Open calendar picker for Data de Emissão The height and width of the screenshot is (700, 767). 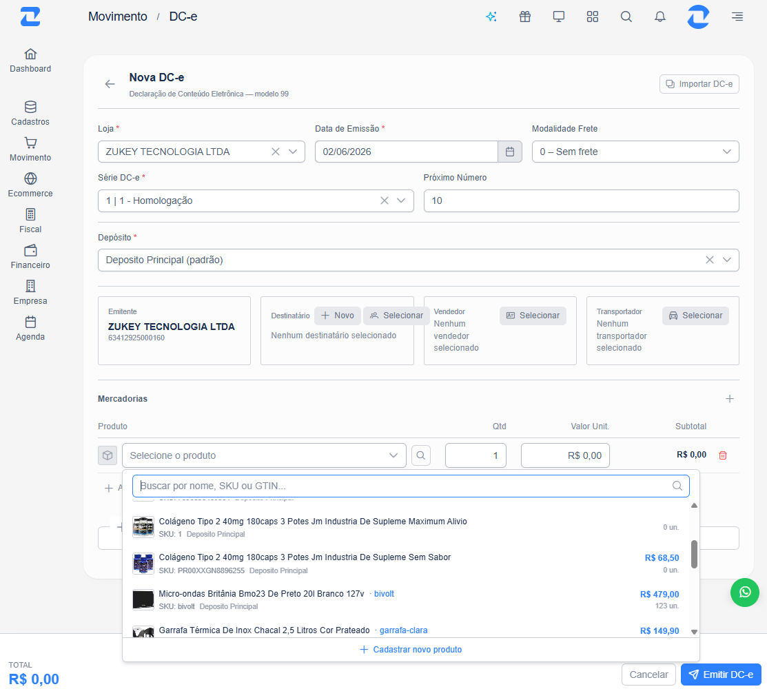click(x=510, y=152)
